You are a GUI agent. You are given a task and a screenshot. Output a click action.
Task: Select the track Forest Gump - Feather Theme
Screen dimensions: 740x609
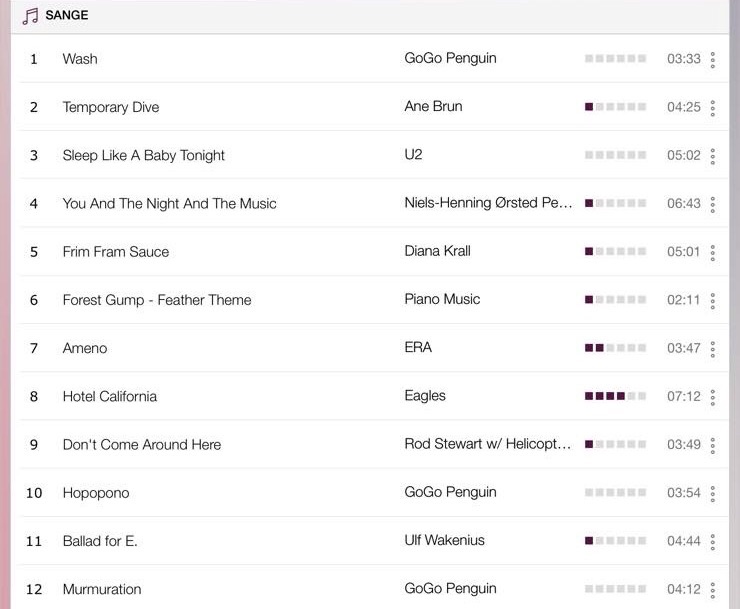coord(157,300)
